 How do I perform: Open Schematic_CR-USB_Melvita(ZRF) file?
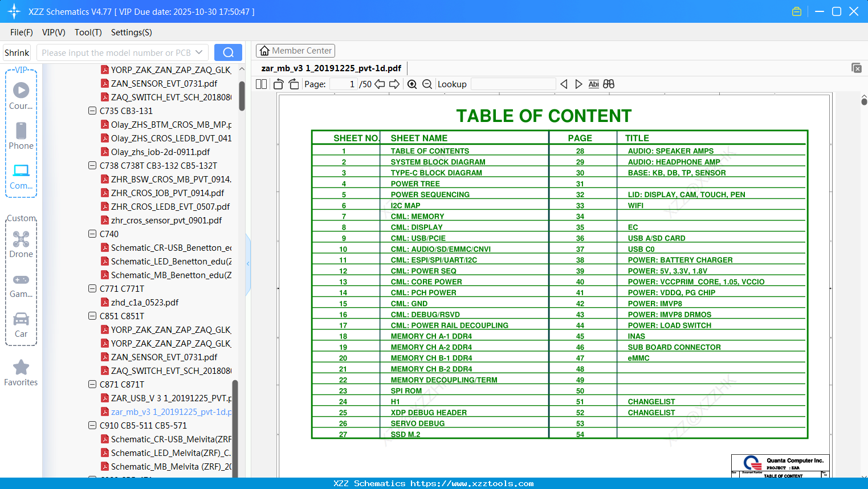pos(166,439)
